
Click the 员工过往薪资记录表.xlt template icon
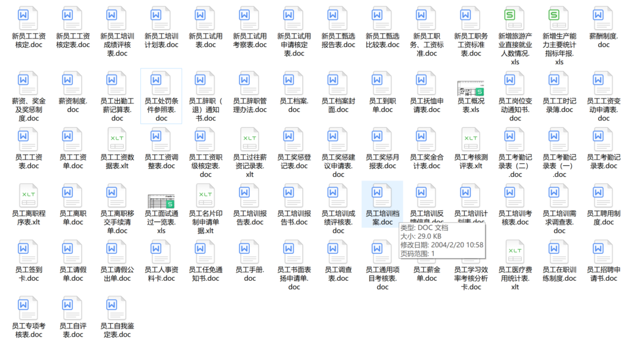coord(250,140)
